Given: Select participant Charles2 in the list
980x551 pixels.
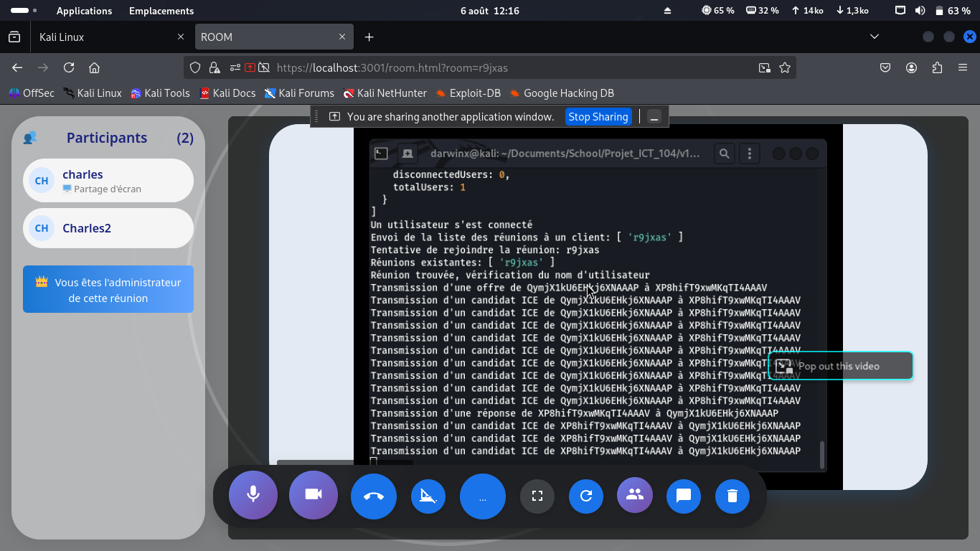Looking at the screenshot, I should click(x=108, y=228).
